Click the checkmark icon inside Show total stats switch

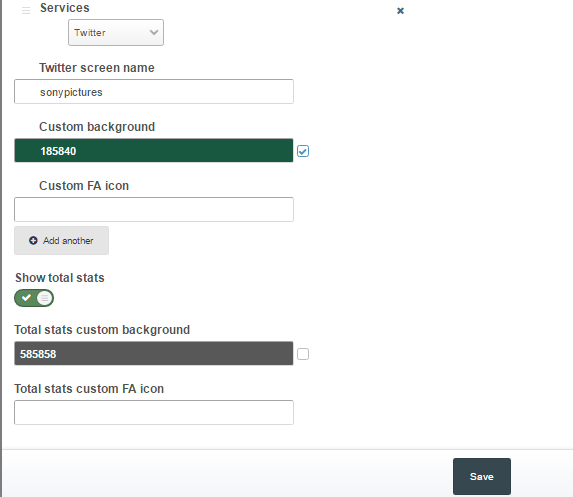[26, 298]
